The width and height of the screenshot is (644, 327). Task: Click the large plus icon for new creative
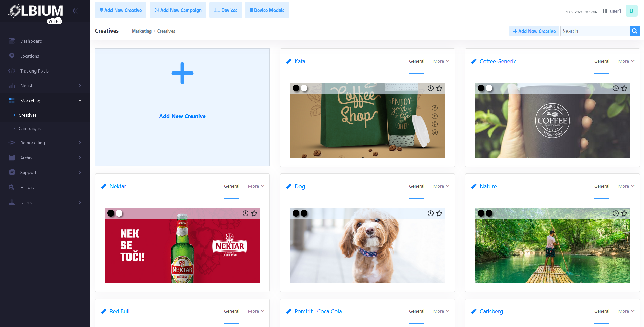point(182,73)
